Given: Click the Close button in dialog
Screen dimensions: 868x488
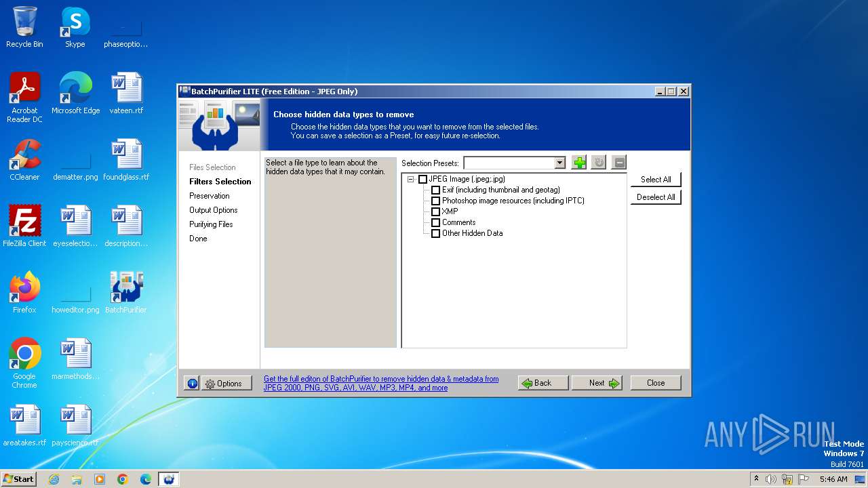Looking at the screenshot, I should point(656,383).
